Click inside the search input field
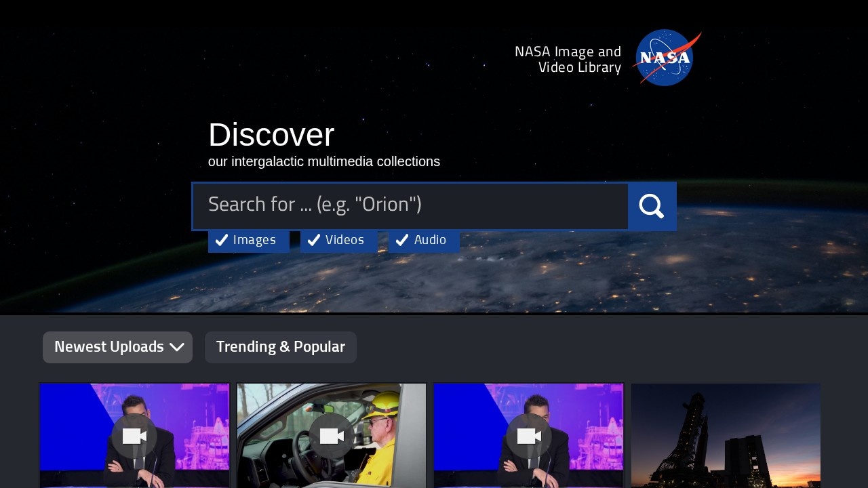This screenshot has width=868, height=488. [410, 205]
